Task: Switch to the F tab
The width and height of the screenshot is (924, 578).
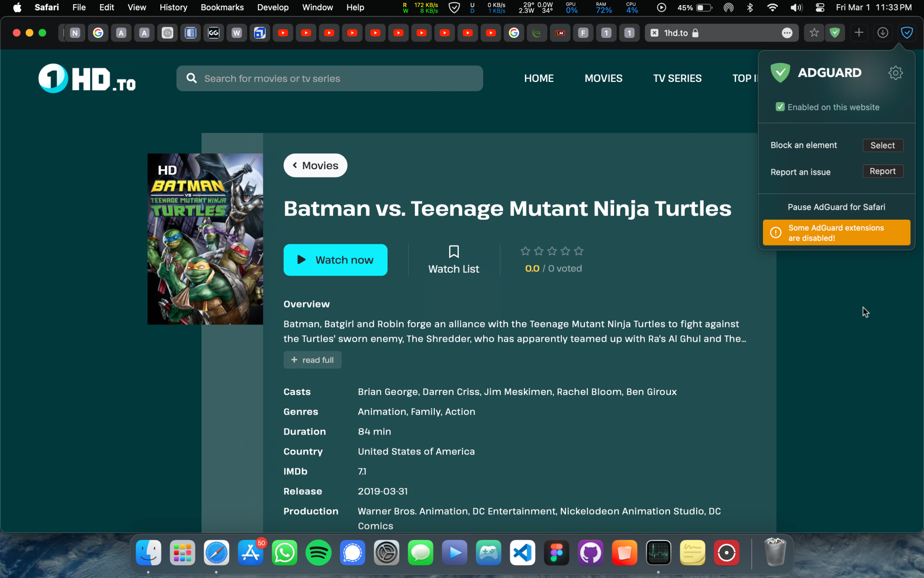Action: pos(583,33)
